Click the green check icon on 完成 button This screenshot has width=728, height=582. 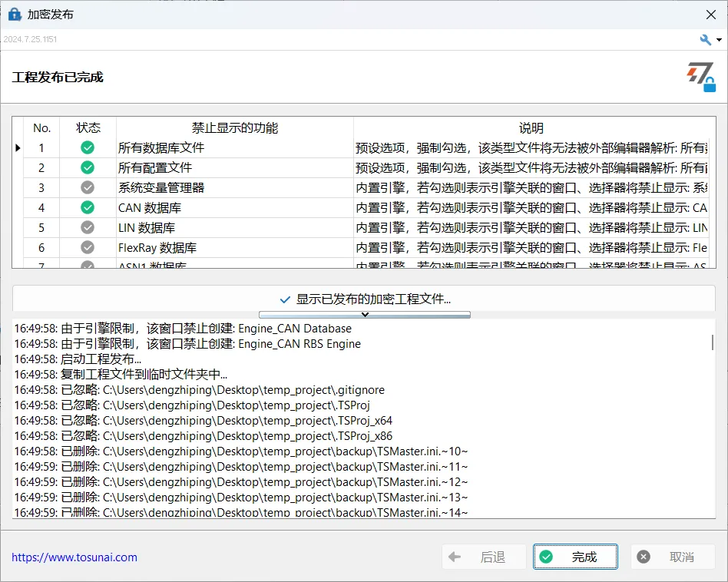pos(547,557)
